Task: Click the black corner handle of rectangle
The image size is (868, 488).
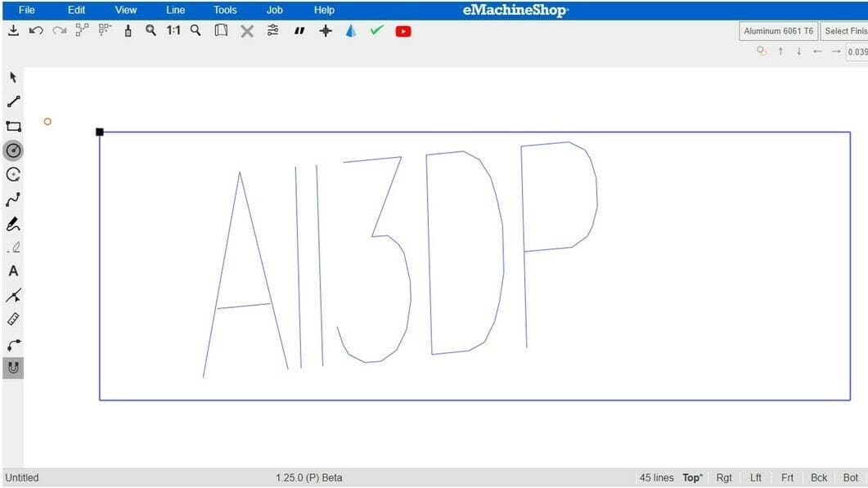Action: [100, 132]
